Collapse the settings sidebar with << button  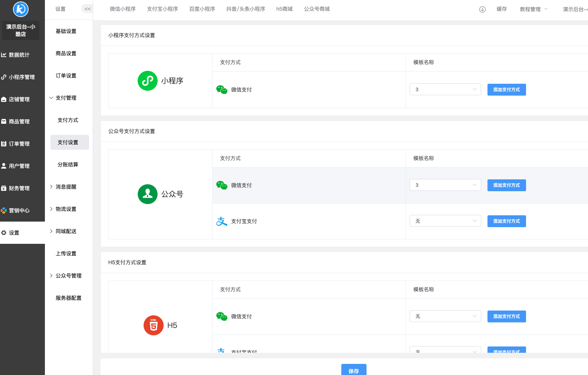[x=87, y=9]
